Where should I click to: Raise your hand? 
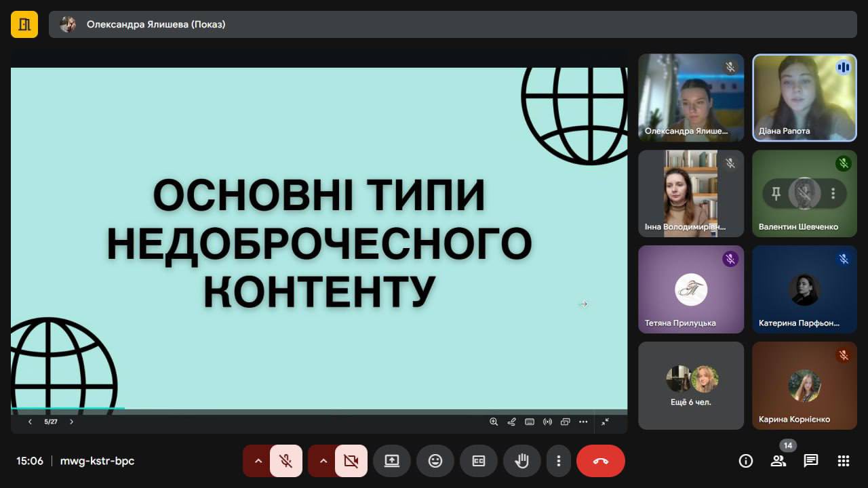[521, 461]
